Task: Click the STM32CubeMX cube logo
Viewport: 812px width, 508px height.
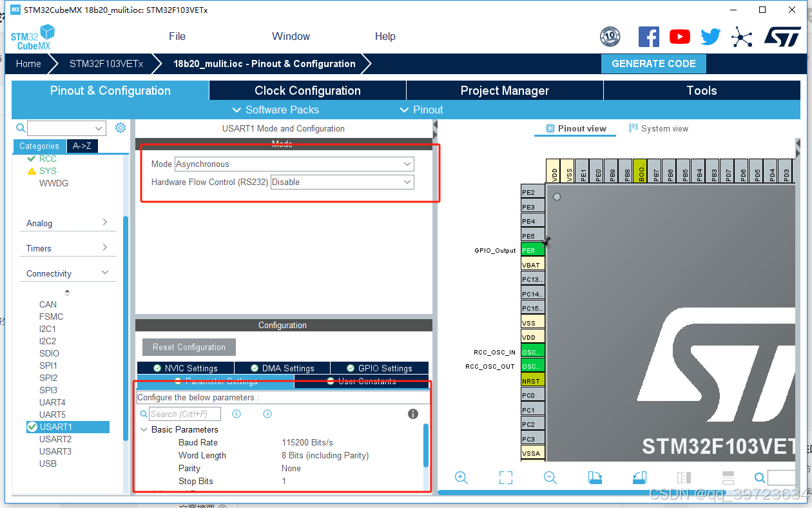Action: [33, 37]
